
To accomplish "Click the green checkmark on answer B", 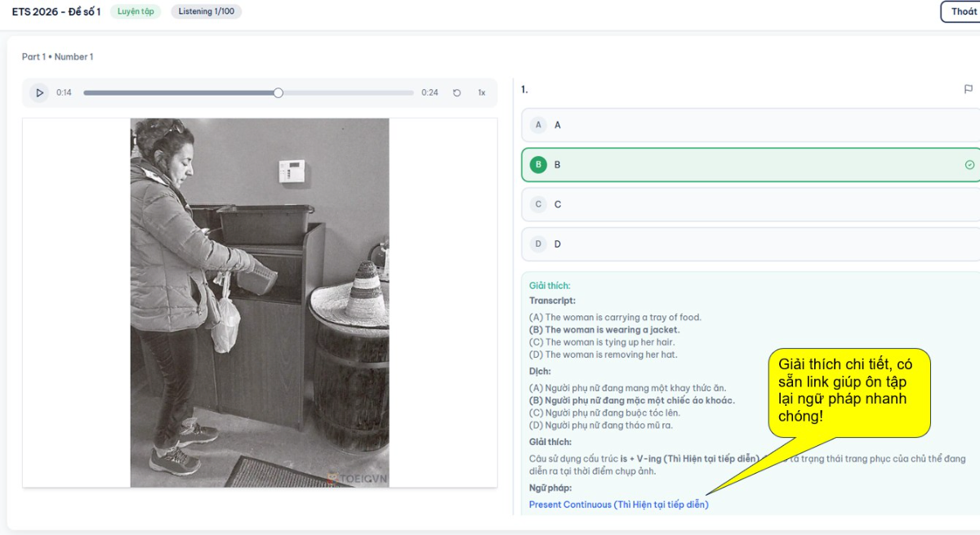I will coord(969,163).
